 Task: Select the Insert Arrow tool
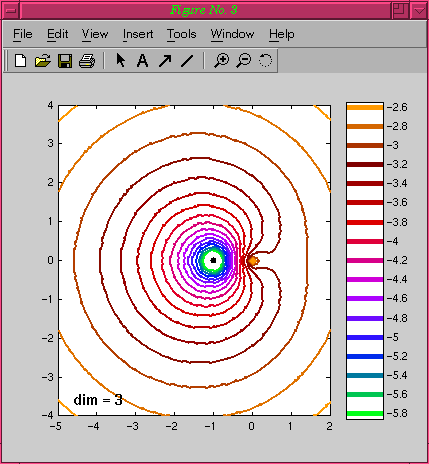pyautogui.click(x=165, y=61)
